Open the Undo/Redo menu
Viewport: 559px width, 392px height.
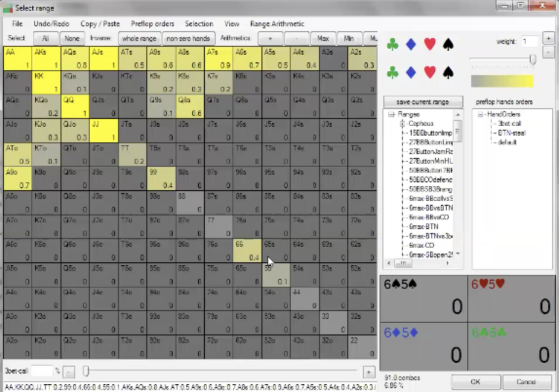(51, 24)
